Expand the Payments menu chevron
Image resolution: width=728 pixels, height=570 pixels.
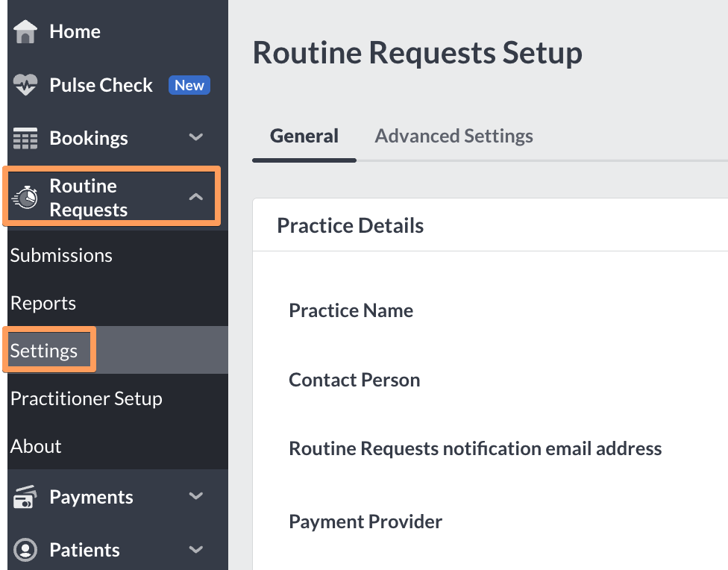click(196, 495)
